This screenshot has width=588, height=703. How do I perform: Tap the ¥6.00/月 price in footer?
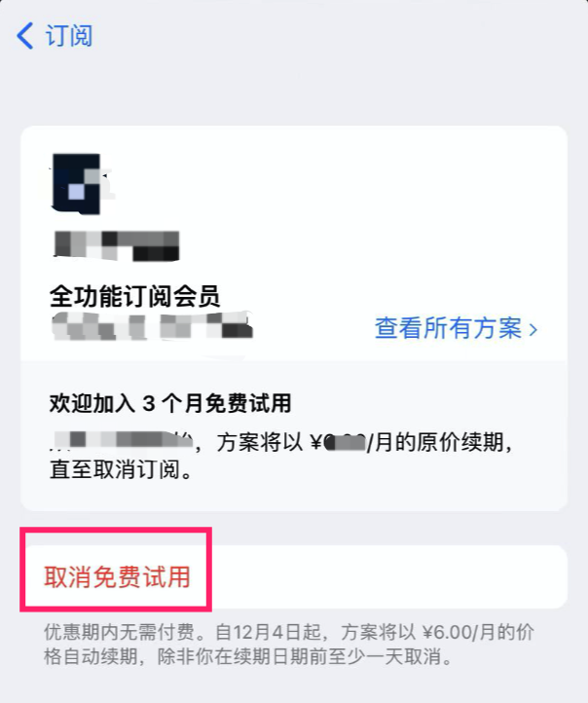458,633
